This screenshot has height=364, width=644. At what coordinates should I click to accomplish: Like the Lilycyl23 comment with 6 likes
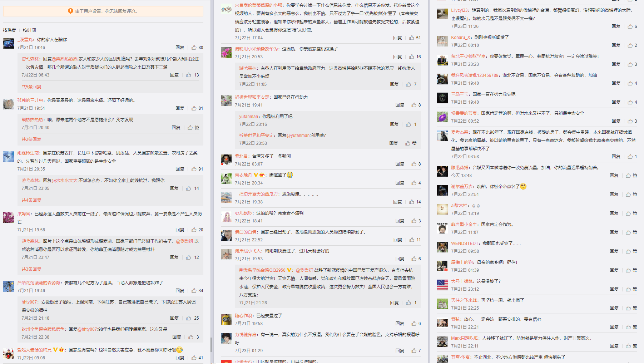click(630, 26)
